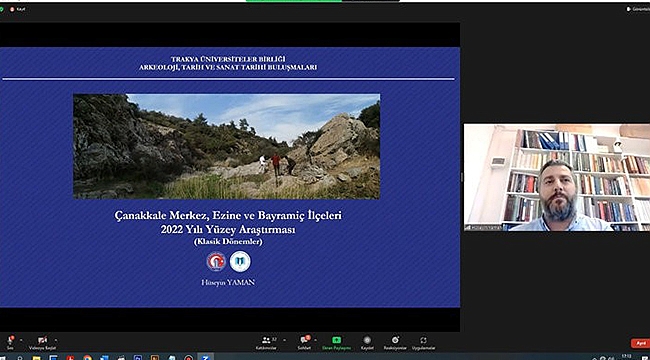Click Zoom icon in Windows taskbar
The width and height of the screenshot is (650, 360).
coord(205,357)
